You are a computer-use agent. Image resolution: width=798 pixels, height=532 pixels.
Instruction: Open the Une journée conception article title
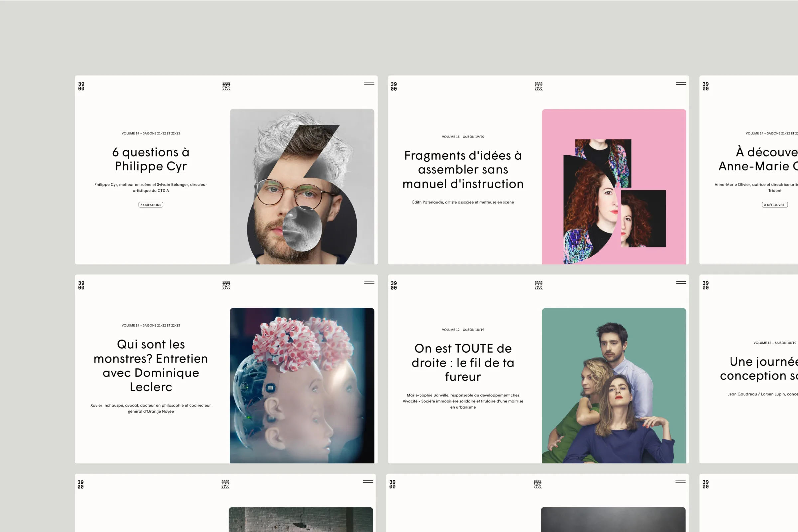pyautogui.click(x=759, y=369)
